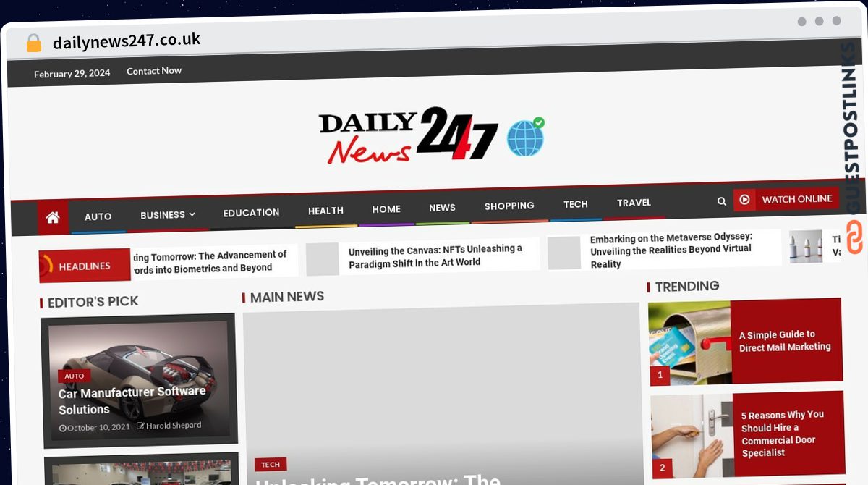This screenshot has height=485, width=868.
Task: Click the Headlines spinner icon
Action: click(x=45, y=266)
